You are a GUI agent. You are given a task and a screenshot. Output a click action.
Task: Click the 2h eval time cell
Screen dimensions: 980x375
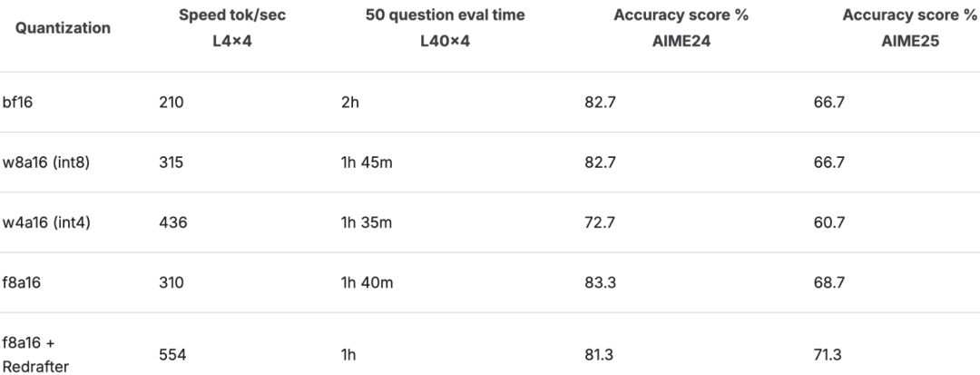click(x=350, y=103)
